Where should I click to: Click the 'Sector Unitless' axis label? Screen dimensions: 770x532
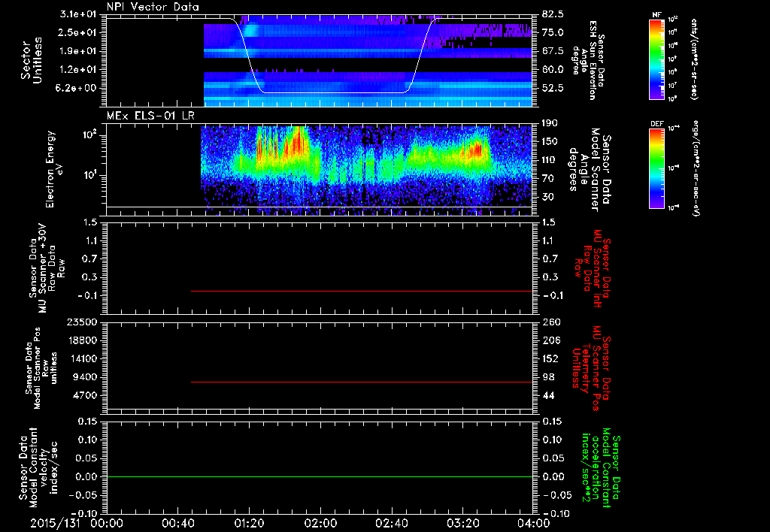(32, 61)
